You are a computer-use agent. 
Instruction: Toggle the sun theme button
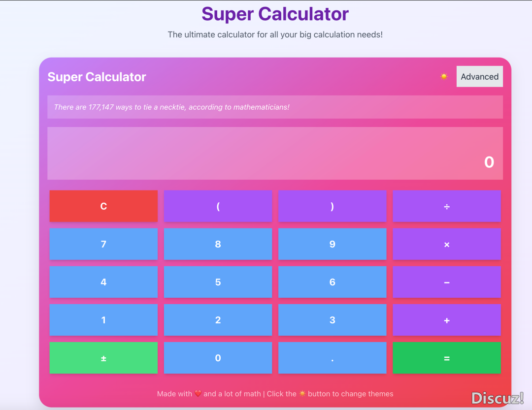[444, 77]
